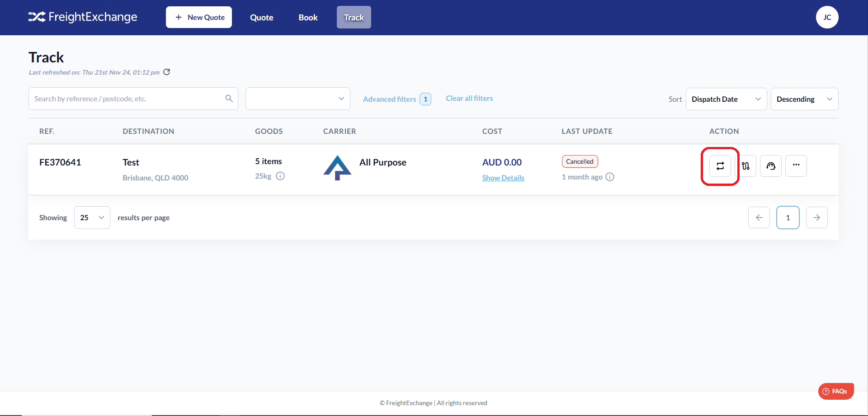This screenshot has height=416, width=868.
Task: Click the search magnifier icon
Action: (x=229, y=99)
